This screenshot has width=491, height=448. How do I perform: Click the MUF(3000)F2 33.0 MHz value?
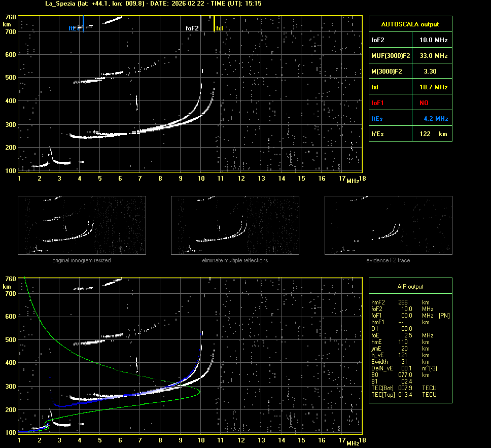(x=433, y=55)
